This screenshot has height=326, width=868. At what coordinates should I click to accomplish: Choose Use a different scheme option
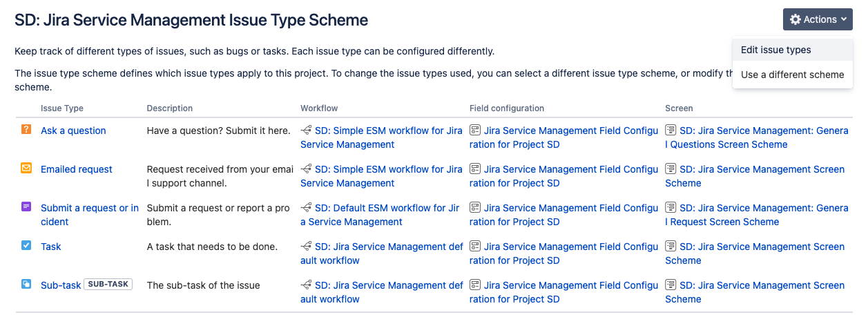[x=792, y=75]
